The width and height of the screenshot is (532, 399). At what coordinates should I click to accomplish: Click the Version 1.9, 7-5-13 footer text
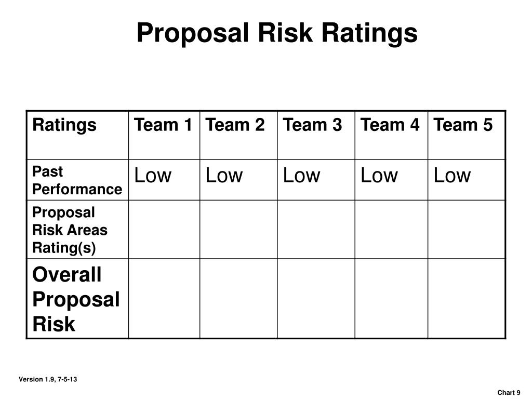click(x=48, y=379)
